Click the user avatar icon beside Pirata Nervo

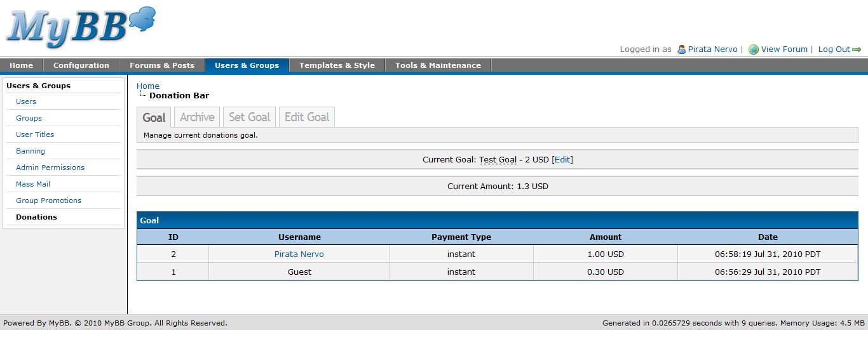681,49
